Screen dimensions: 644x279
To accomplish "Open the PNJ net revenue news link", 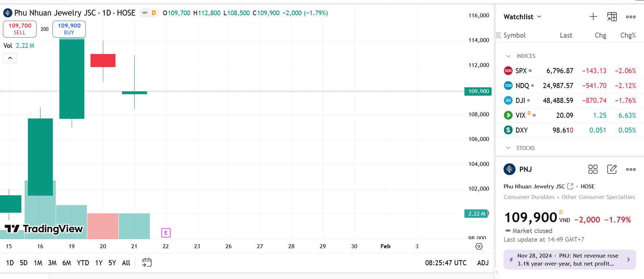I will [x=569, y=259].
